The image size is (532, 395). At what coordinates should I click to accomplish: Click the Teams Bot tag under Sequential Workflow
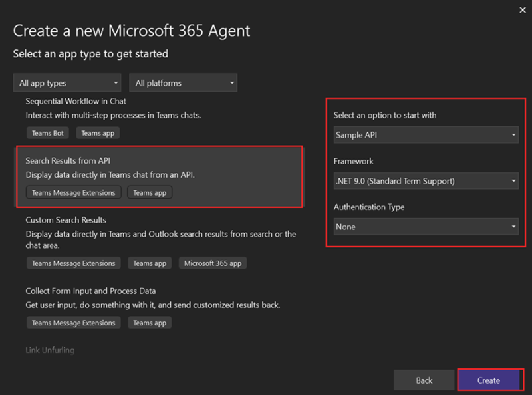pyautogui.click(x=47, y=132)
